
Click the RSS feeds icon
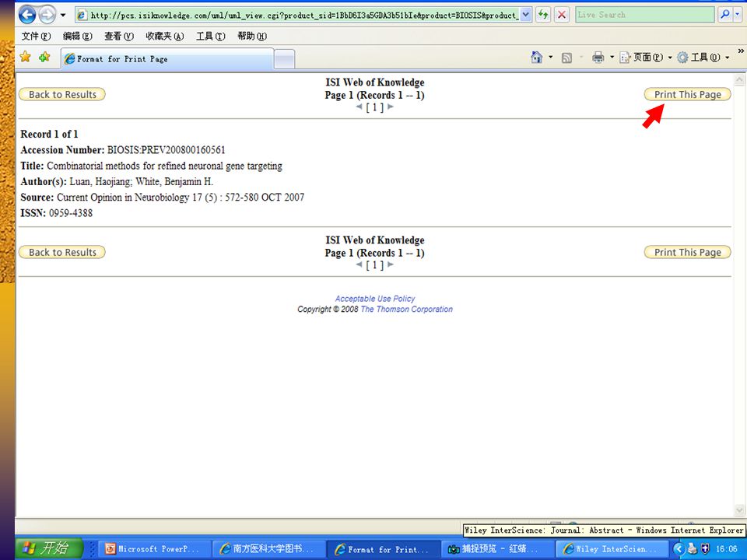[566, 58]
